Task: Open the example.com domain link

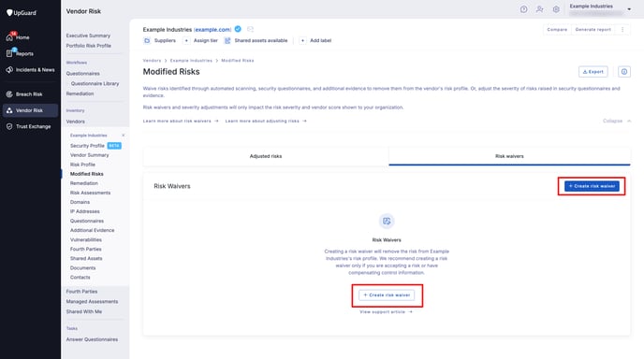Action: (212, 30)
